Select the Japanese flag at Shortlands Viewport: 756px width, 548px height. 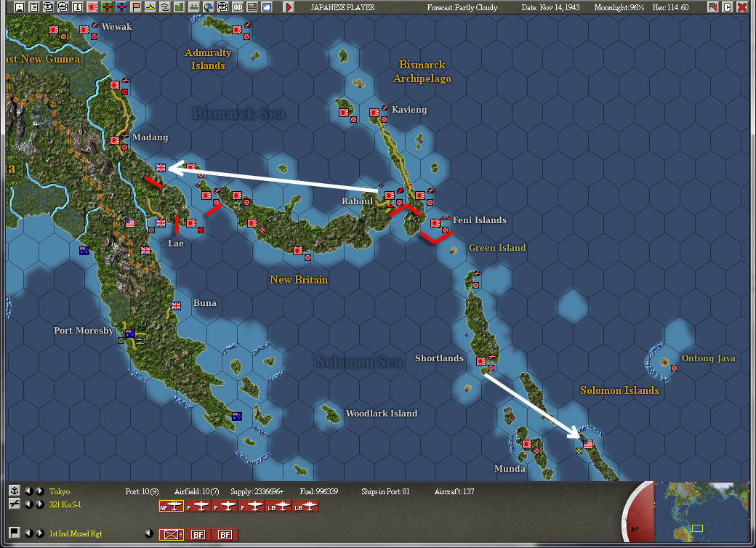[481, 360]
